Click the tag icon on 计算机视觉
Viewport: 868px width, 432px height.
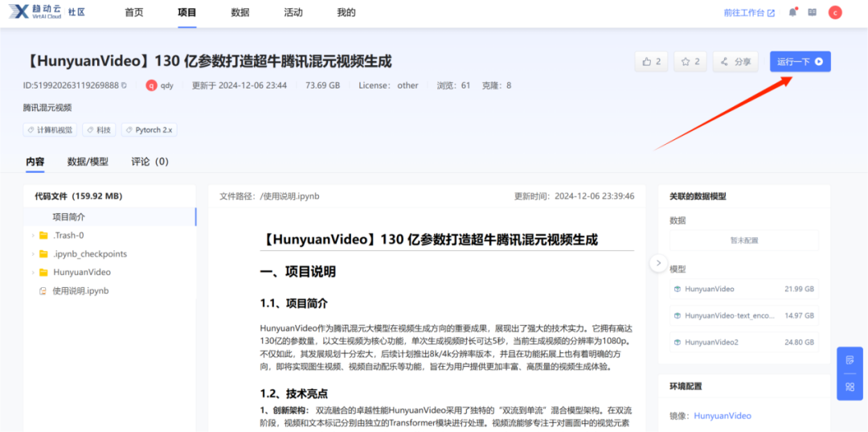(x=31, y=130)
